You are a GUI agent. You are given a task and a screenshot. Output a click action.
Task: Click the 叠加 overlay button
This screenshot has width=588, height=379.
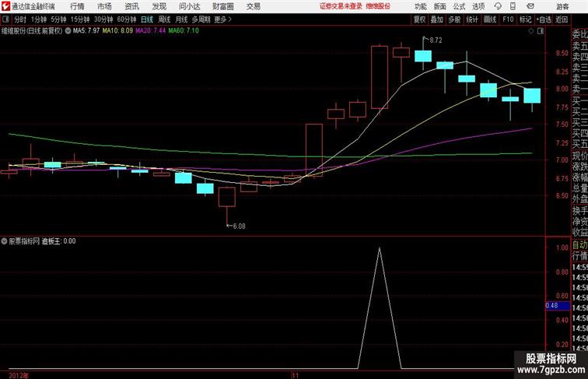pyautogui.click(x=437, y=19)
